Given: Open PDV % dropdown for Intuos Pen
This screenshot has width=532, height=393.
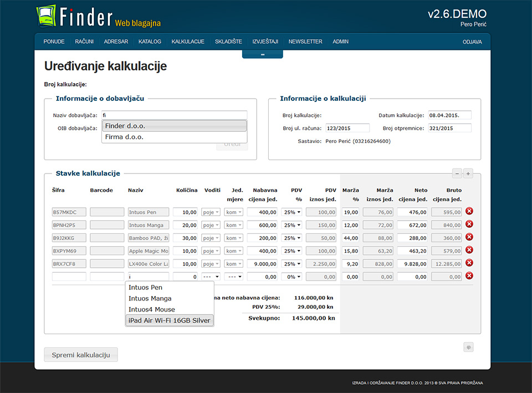Looking at the screenshot, I should click(291, 212).
